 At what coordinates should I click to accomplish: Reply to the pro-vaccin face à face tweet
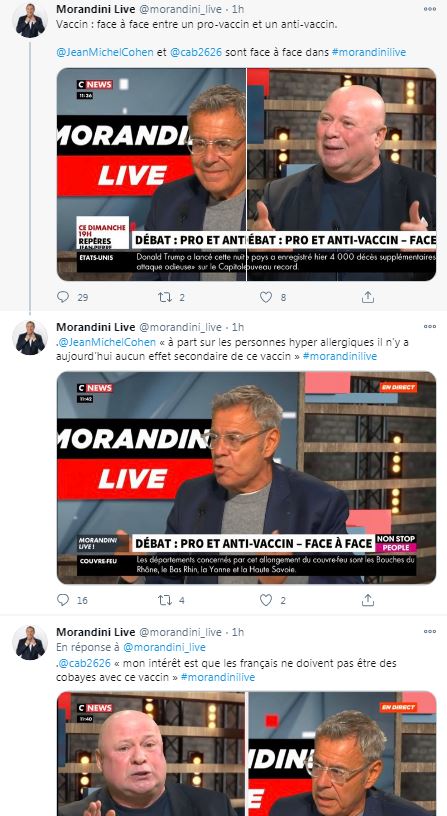click(x=63, y=297)
